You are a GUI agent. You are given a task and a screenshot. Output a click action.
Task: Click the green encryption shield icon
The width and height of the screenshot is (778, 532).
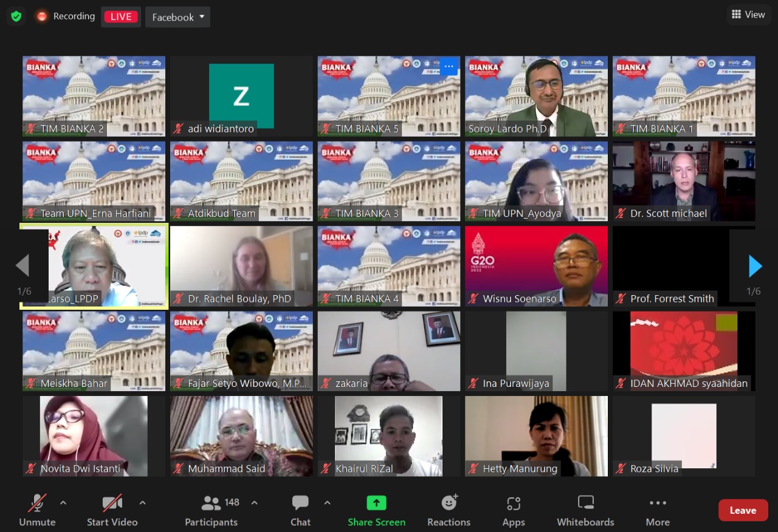click(x=16, y=16)
